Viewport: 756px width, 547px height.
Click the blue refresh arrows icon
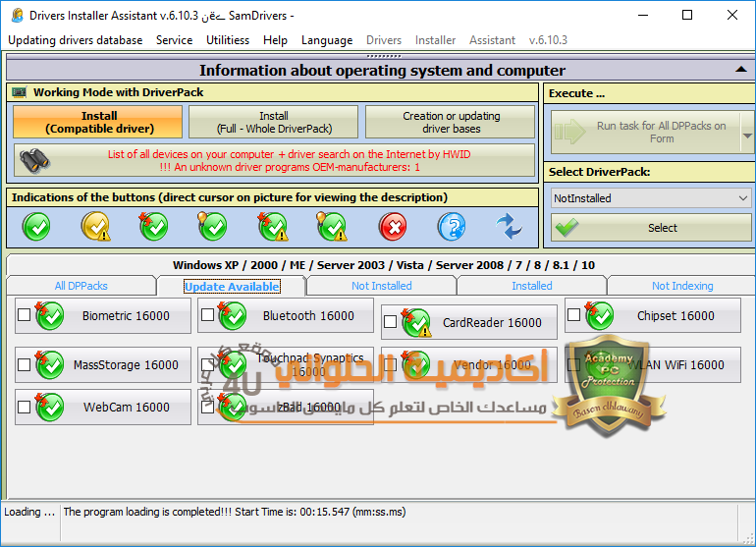coord(509,227)
